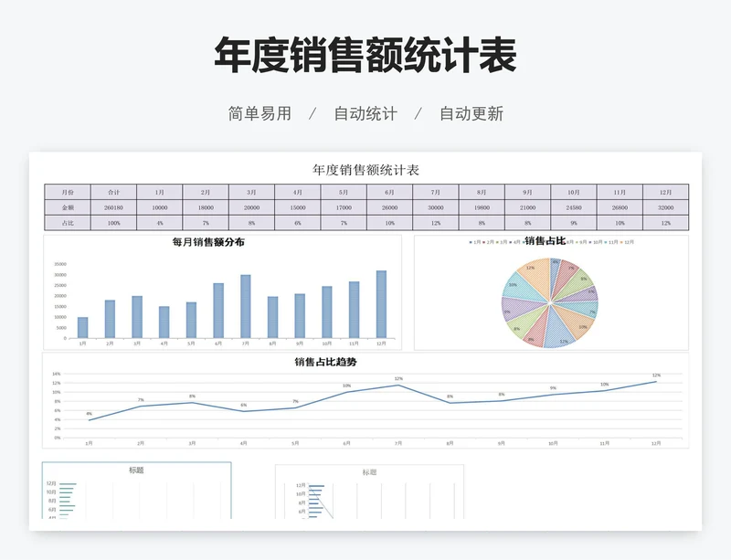Click the shortest bar for 1月
The image size is (731, 560).
coord(83,328)
